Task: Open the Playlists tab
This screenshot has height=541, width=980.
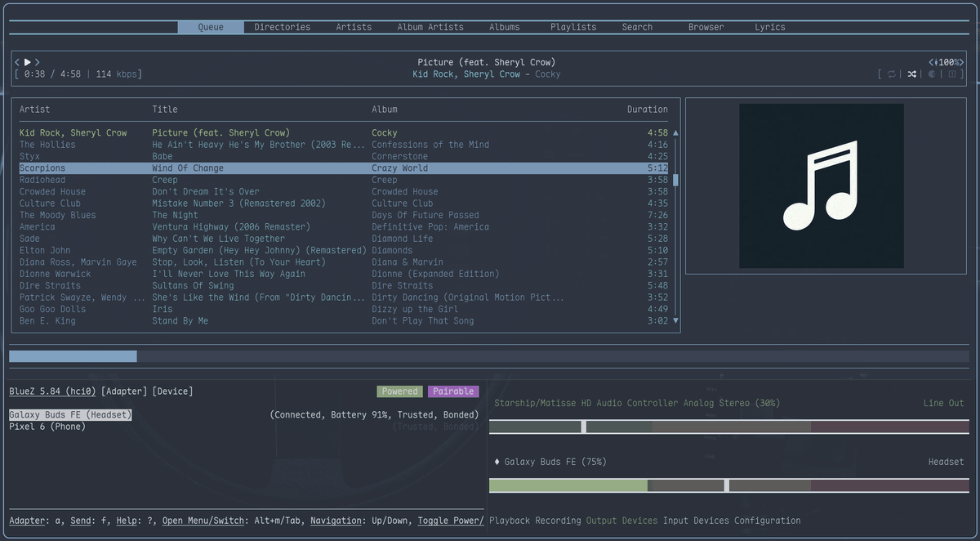Action: [573, 27]
